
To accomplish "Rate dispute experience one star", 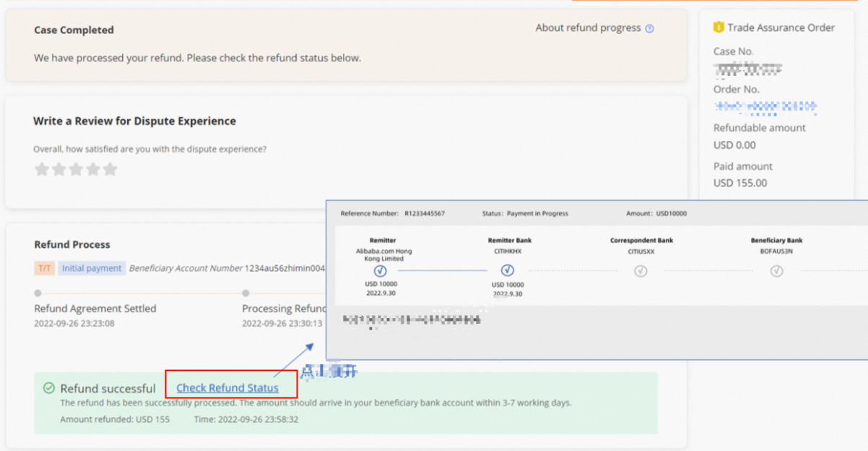I will click(42, 169).
